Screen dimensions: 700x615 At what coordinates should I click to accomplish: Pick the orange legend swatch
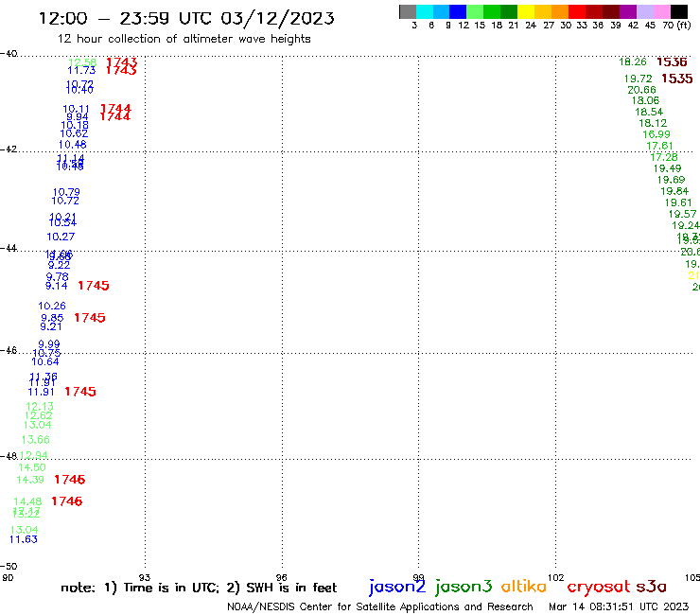(560, 11)
